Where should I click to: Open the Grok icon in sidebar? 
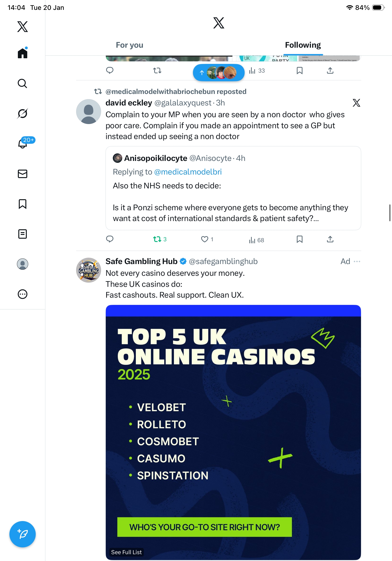click(23, 113)
